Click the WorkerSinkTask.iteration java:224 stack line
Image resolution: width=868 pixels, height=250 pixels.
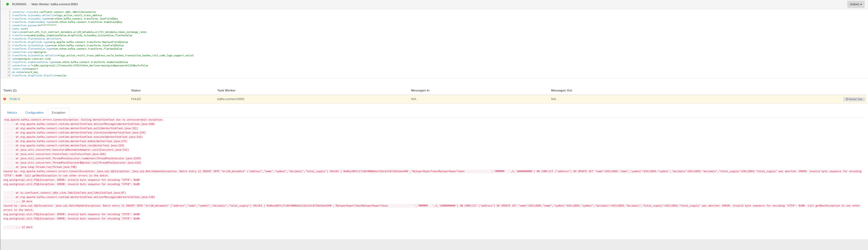click(81, 133)
